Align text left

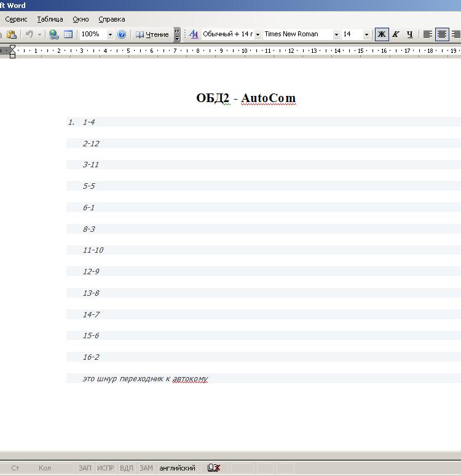tap(428, 34)
